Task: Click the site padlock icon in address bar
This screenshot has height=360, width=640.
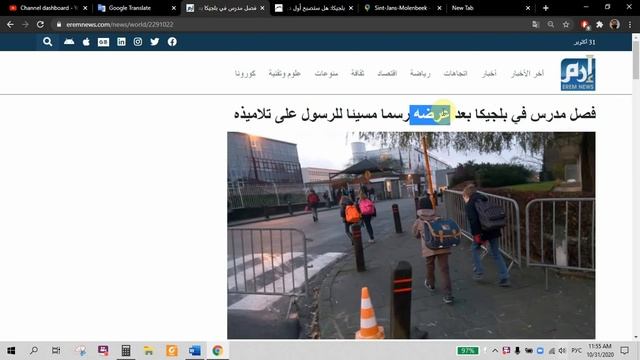Action: (59, 24)
